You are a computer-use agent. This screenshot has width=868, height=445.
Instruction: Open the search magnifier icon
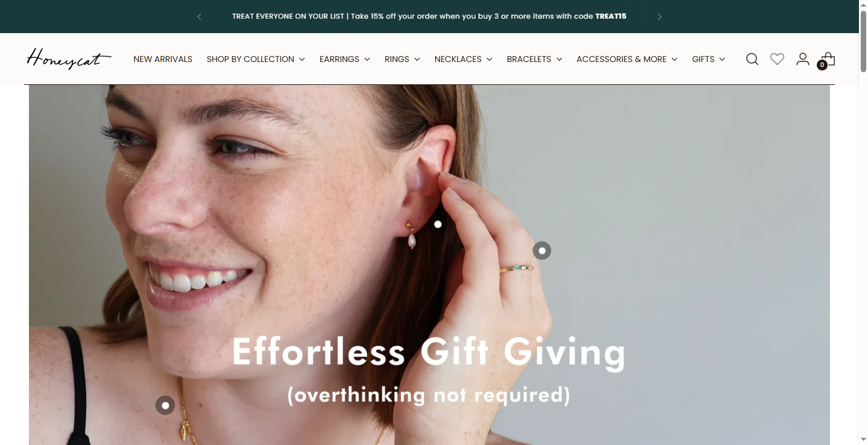click(752, 59)
